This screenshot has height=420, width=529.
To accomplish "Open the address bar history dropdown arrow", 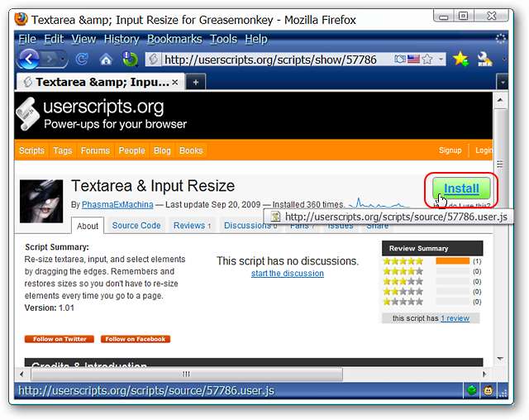I will pos(441,60).
